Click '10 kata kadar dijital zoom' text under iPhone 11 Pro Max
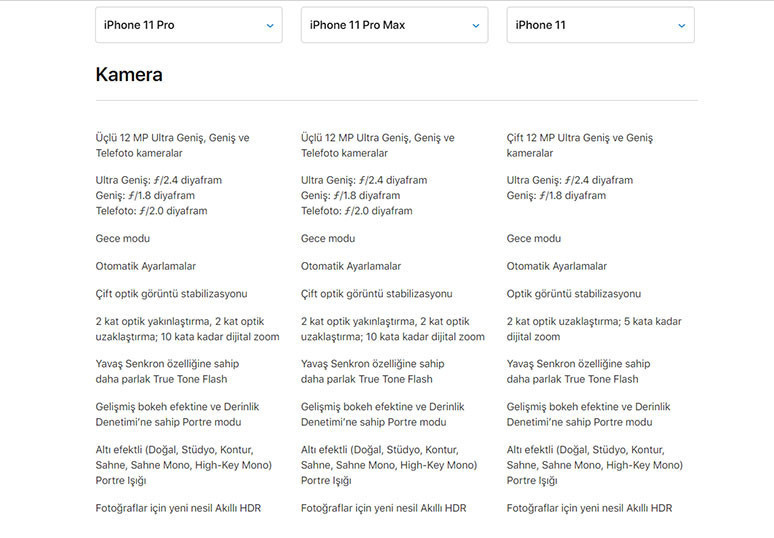This screenshot has width=774, height=538. [426, 337]
